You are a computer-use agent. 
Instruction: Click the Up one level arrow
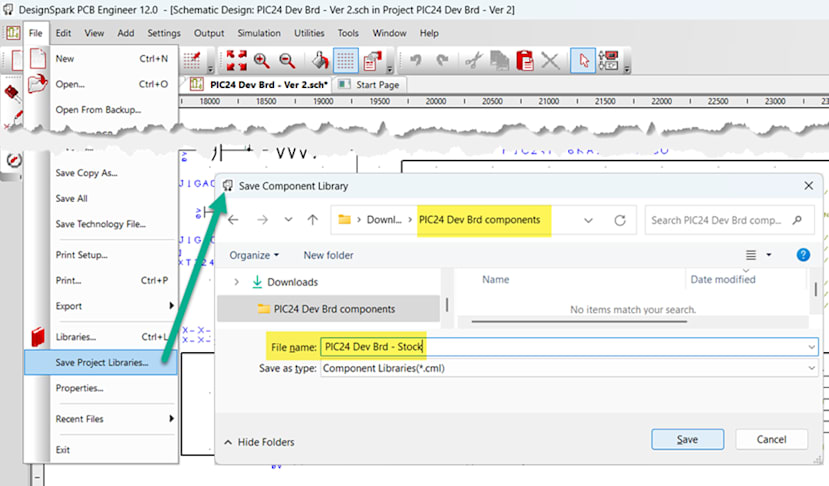(312, 220)
